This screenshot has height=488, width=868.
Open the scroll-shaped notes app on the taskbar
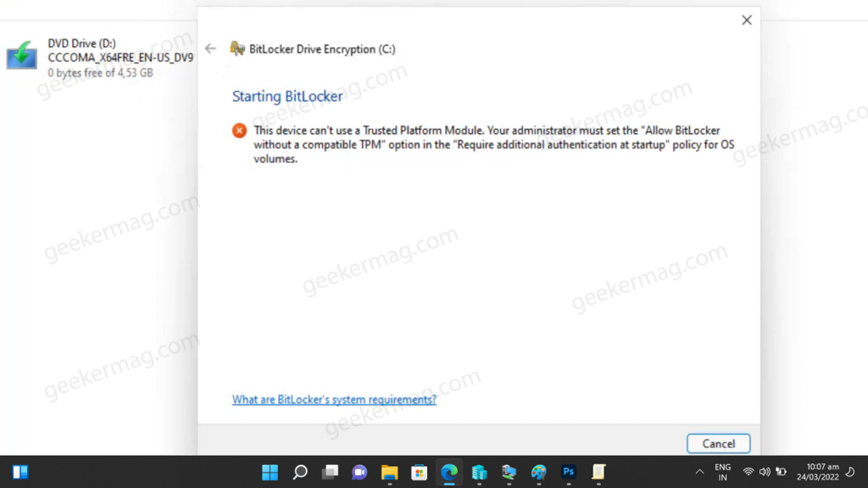tap(598, 472)
